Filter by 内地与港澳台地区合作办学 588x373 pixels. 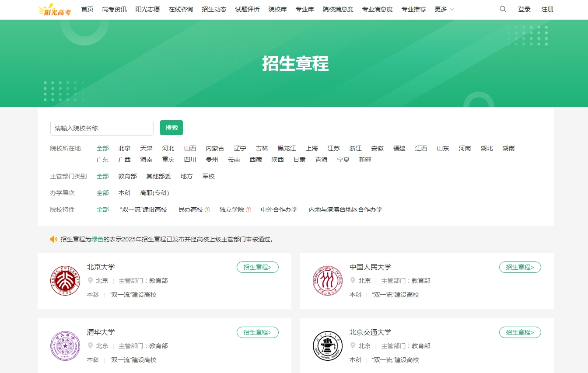click(346, 210)
